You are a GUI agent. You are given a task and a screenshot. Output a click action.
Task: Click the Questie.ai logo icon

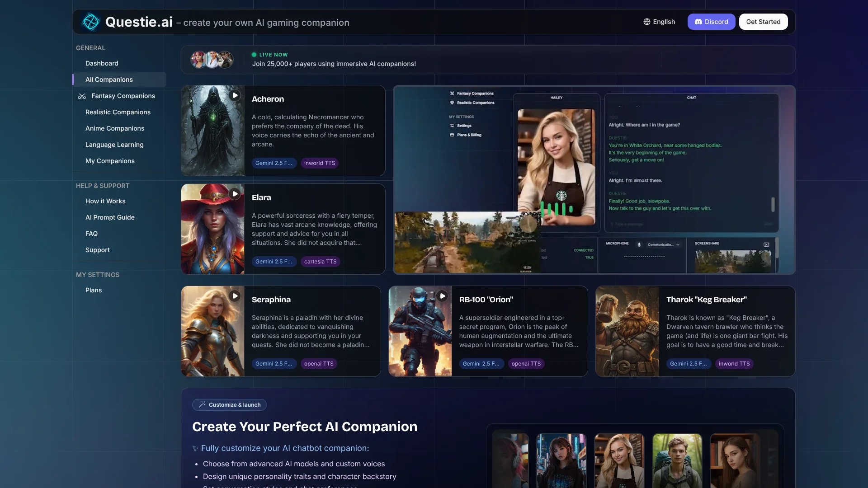(91, 22)
